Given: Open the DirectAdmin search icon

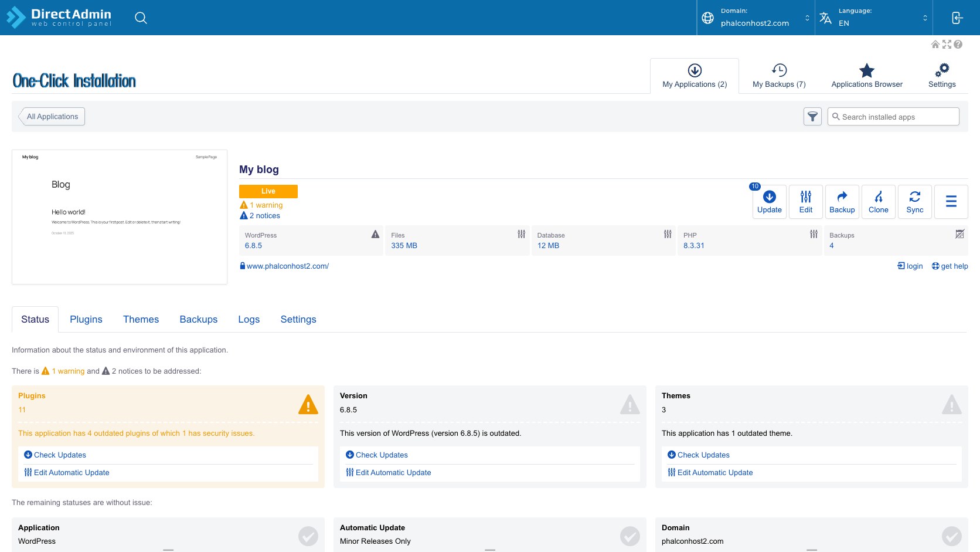Looking at the screenshot, I should [141, 18].
